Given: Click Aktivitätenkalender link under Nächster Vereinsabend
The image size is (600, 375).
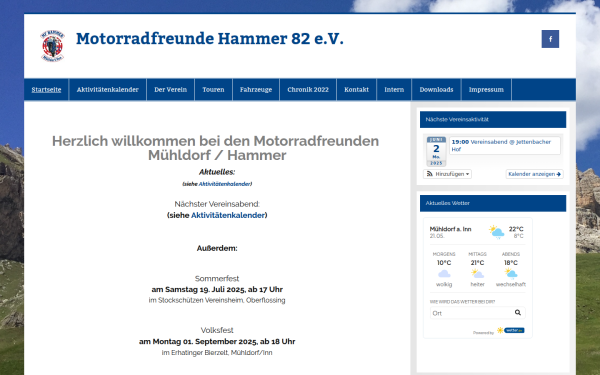Looking at the screenshot, I should tap(228, 215).
